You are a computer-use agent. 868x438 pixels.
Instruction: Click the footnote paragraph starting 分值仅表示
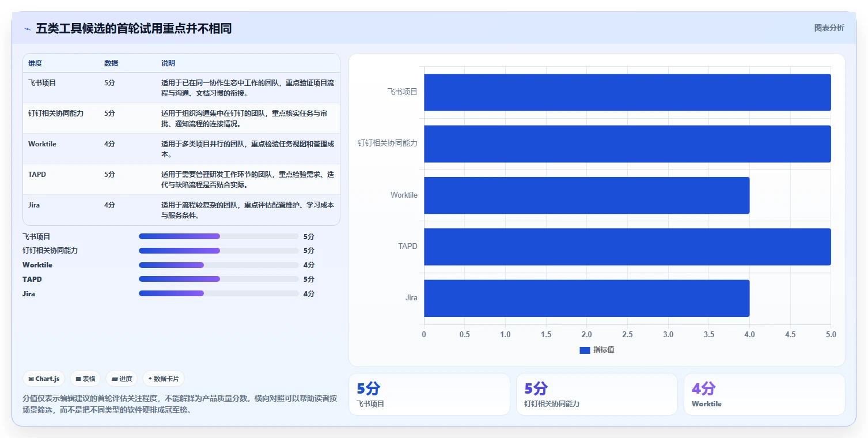(x=180, y=405)
